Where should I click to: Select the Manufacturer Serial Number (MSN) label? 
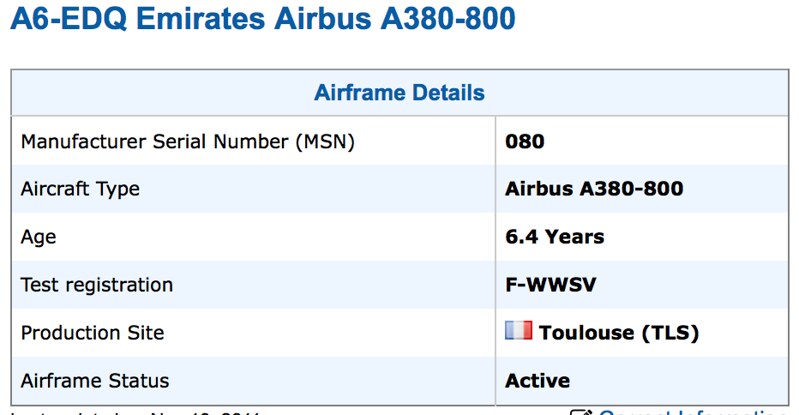point(188,141)
